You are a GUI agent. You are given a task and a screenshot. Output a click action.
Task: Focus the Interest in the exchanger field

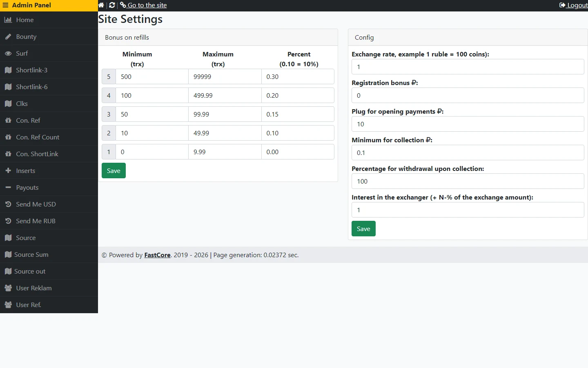tap(468, 210)
